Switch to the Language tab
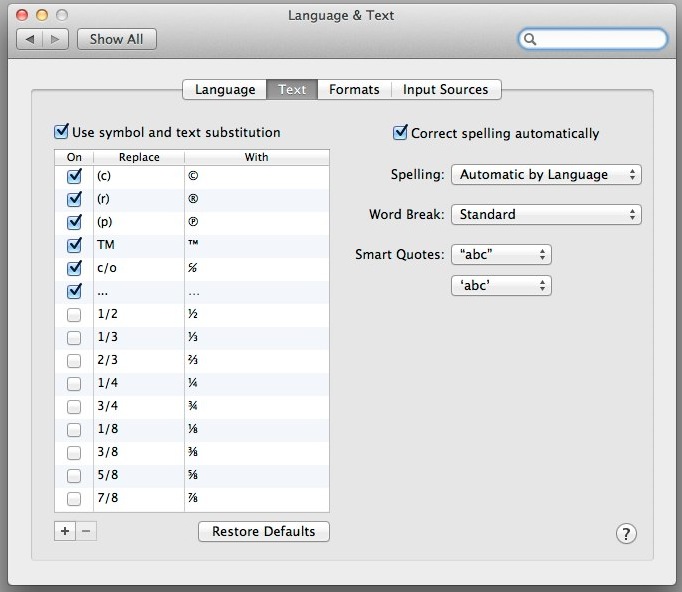 225,89
